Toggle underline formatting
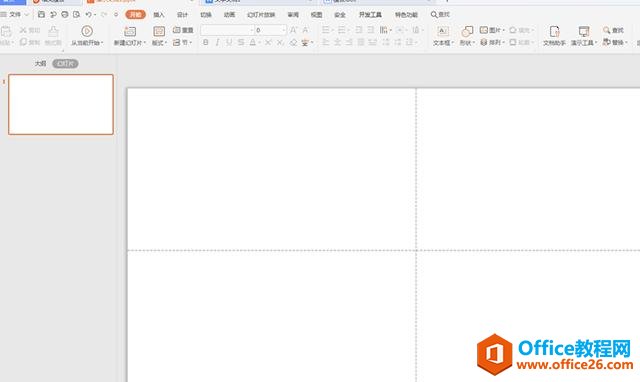640x382 pixels. point(229,42)
